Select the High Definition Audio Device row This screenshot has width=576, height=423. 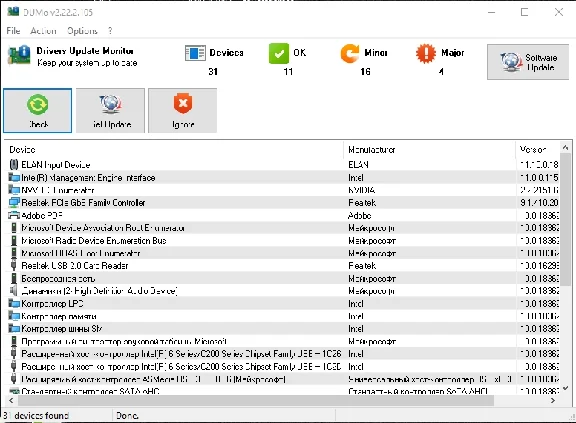pos(282,291)
